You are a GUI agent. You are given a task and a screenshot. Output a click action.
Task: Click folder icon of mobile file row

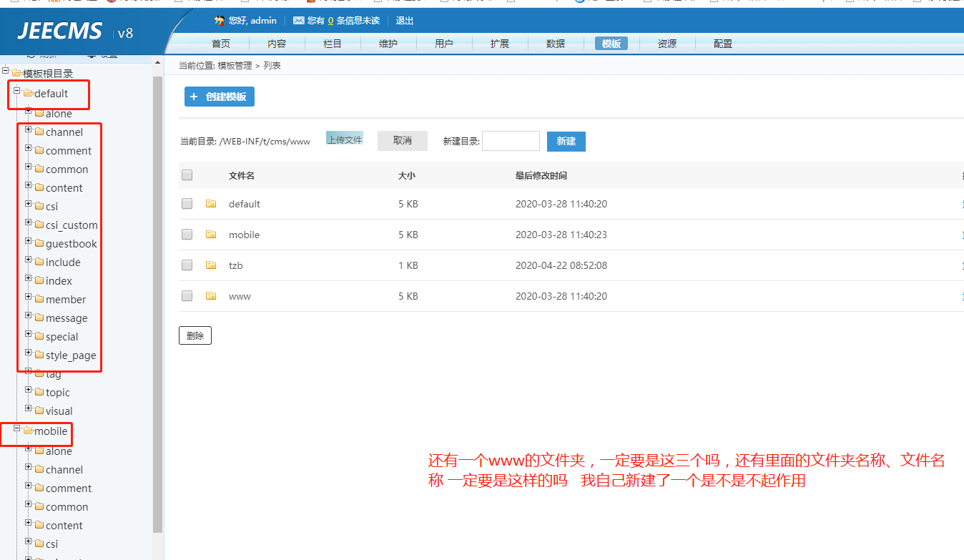(x=211, y=235)
